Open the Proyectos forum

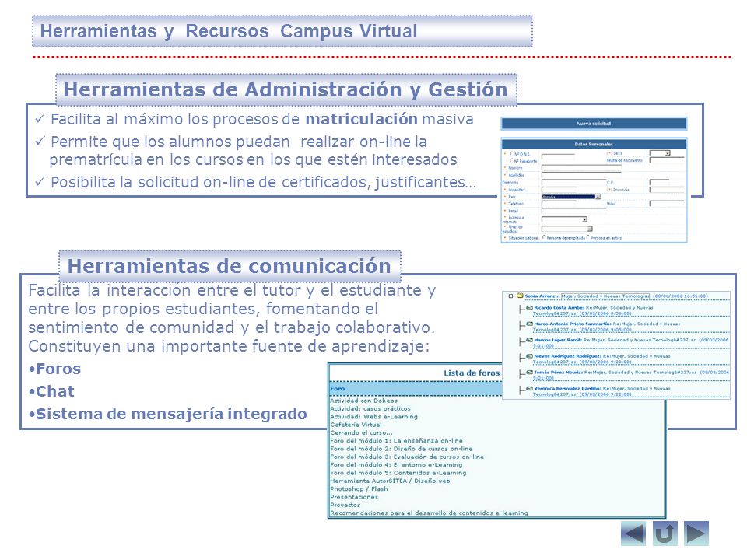(x=345, y=506)
